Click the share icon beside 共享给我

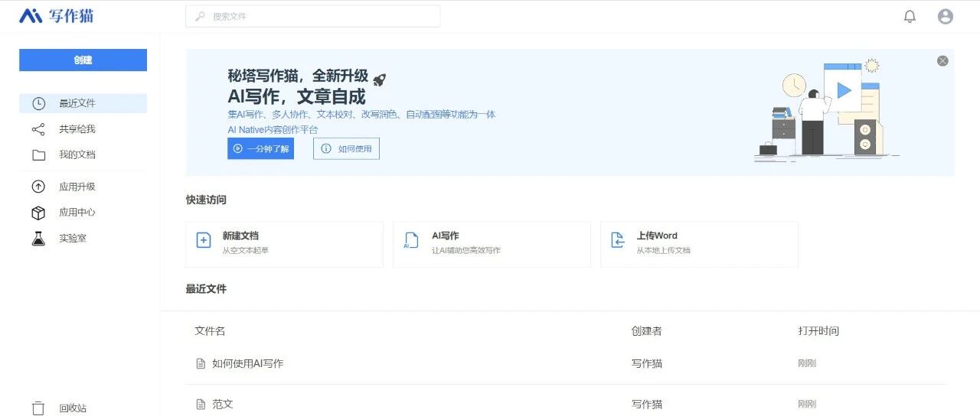point(38,129)
